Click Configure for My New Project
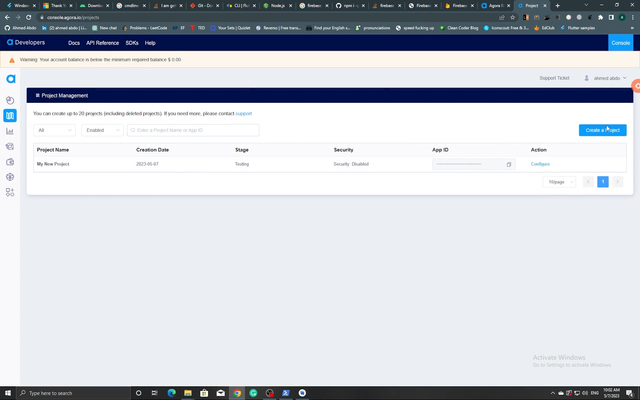The image size is (640, 400). coord(540,164)
